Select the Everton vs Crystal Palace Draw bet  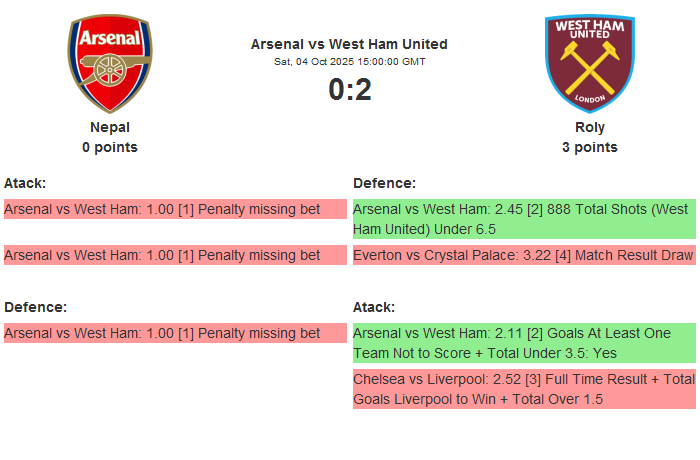(524, 255)
